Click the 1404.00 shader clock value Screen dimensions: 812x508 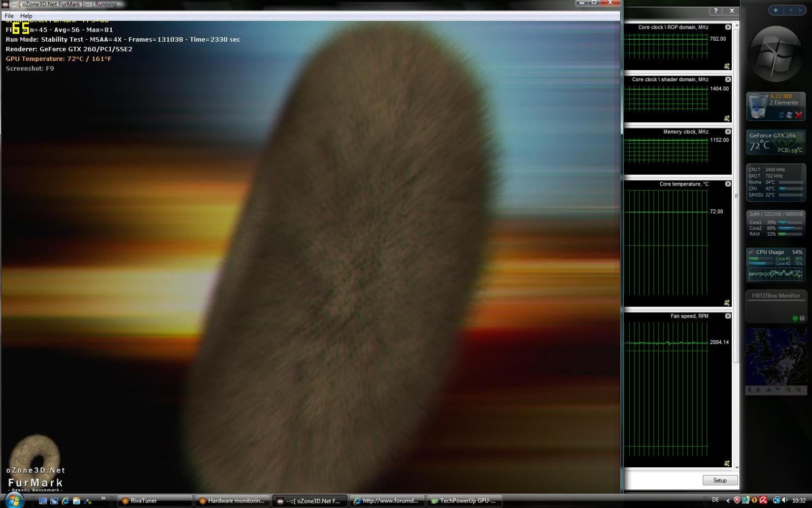[x=719, y=88]
